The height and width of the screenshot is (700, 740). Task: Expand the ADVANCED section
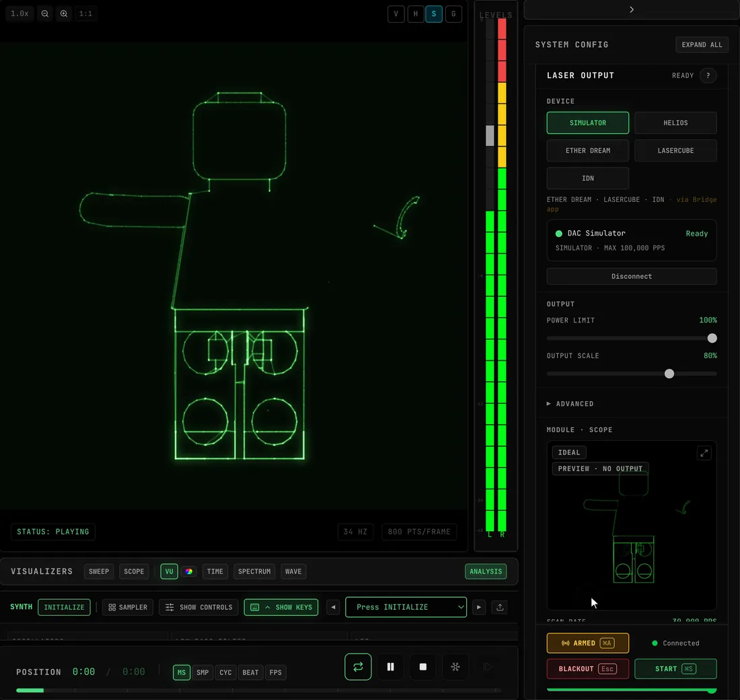(x=570, y=404)
